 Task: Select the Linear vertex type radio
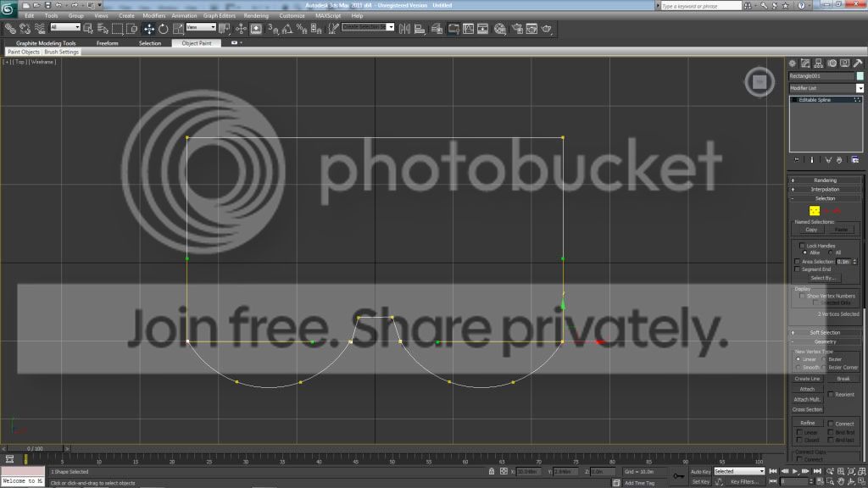click(798, 359)
